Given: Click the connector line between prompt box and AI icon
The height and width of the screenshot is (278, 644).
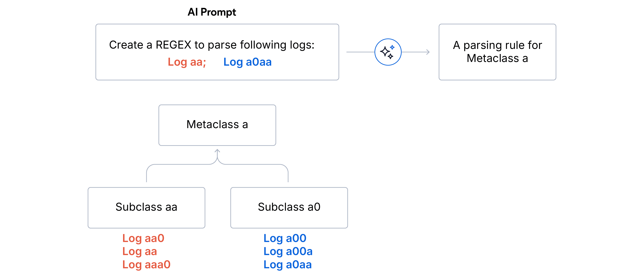Looking at the screenshot, I should (360, 52).
